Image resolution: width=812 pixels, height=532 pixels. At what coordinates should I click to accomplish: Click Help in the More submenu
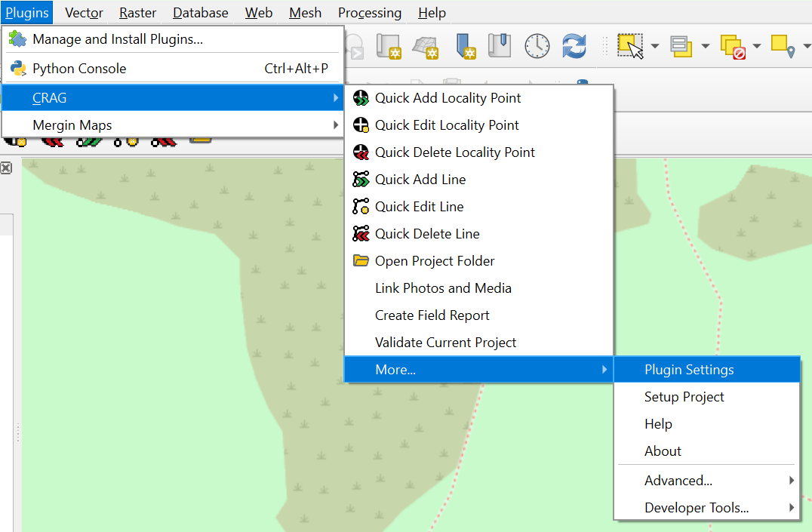tap(707, 424)
